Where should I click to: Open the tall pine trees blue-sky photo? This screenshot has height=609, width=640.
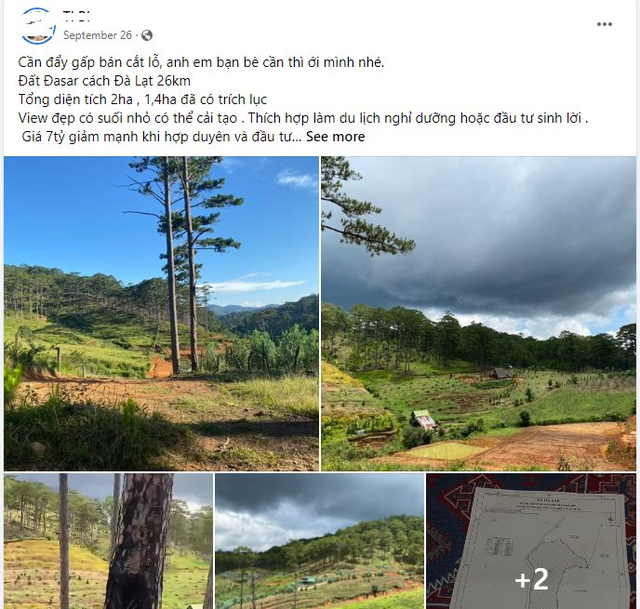pyautogui.click(x=161, y=312)
